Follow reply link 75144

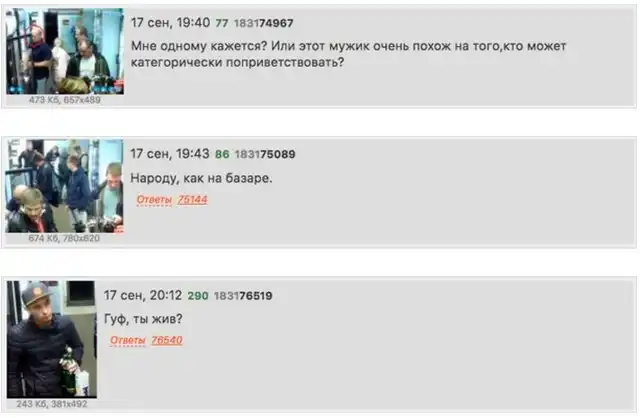point(193,200)
